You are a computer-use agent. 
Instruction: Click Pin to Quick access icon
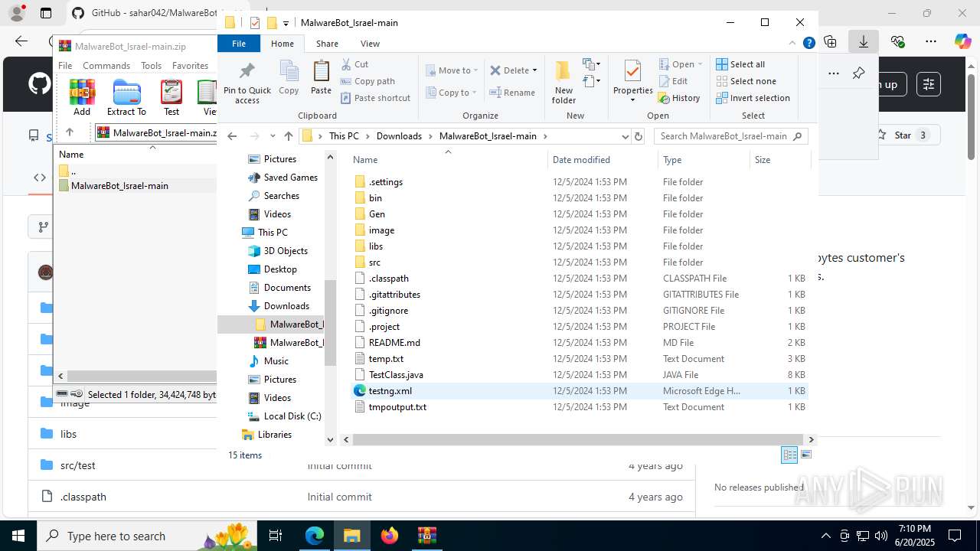point(247,83)
